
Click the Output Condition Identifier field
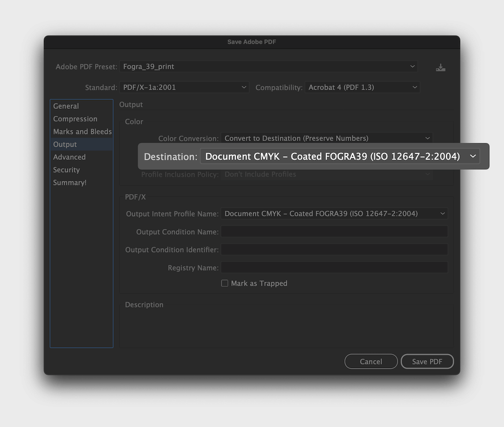point(334,250)
